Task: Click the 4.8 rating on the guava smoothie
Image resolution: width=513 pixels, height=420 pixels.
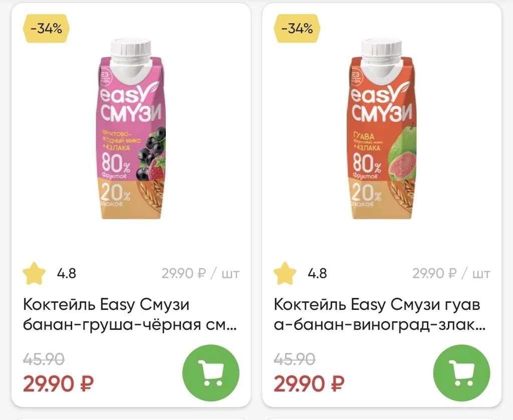Action: point(317,273)
